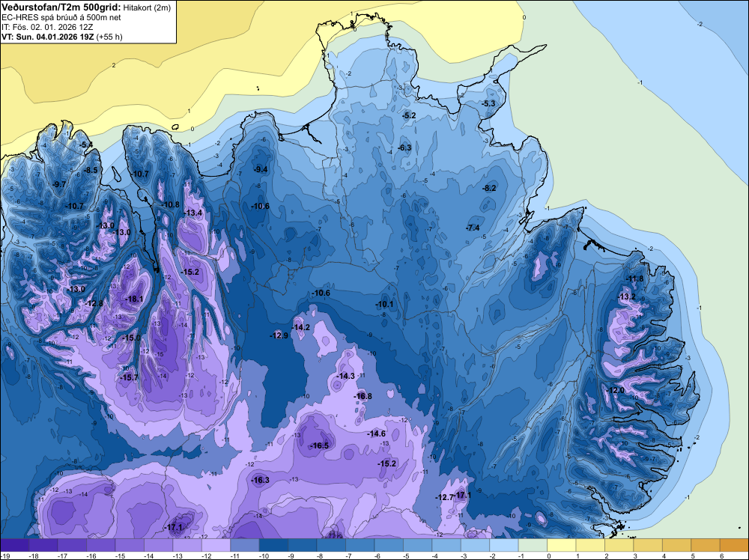Click the -11.8 temperature label
Viewport: 749px width, 560px height.
point(635,279)
